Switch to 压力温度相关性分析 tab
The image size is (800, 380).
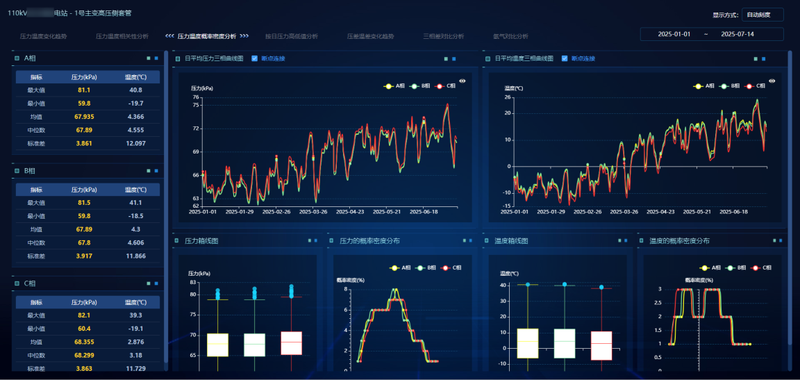tap(122, 36)
